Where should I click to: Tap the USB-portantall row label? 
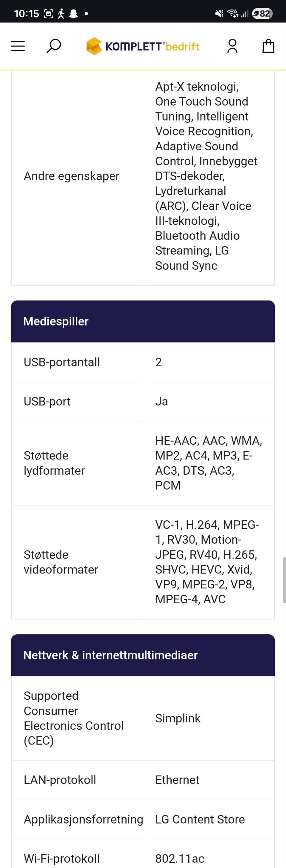(x=62, y=362)
